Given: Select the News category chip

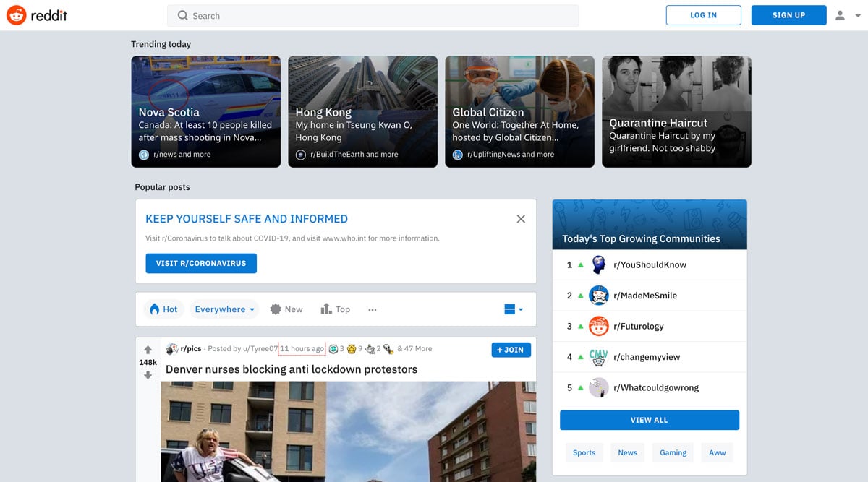Looking at the screenshot, I should pyautogui.click(x=628, y=452).
